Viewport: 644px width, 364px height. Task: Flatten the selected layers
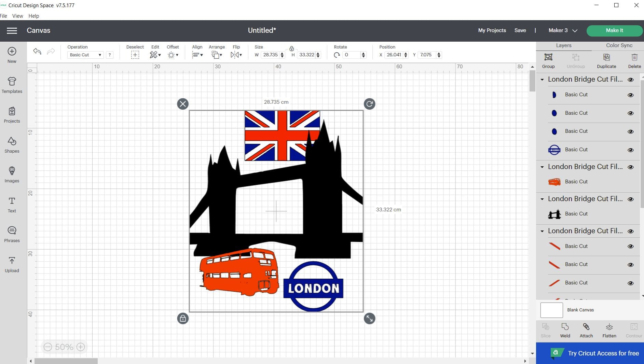click(x=609, y=331)
